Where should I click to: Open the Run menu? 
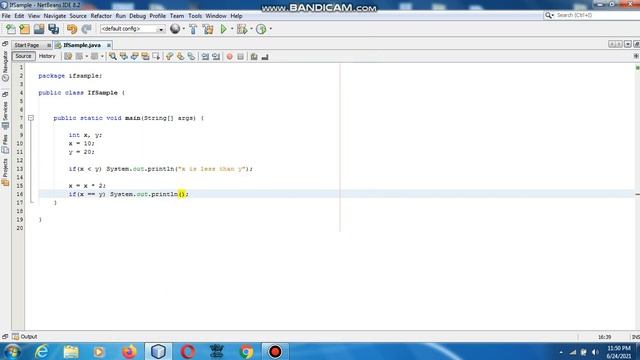pyautogui.click(x=120, y=16)
